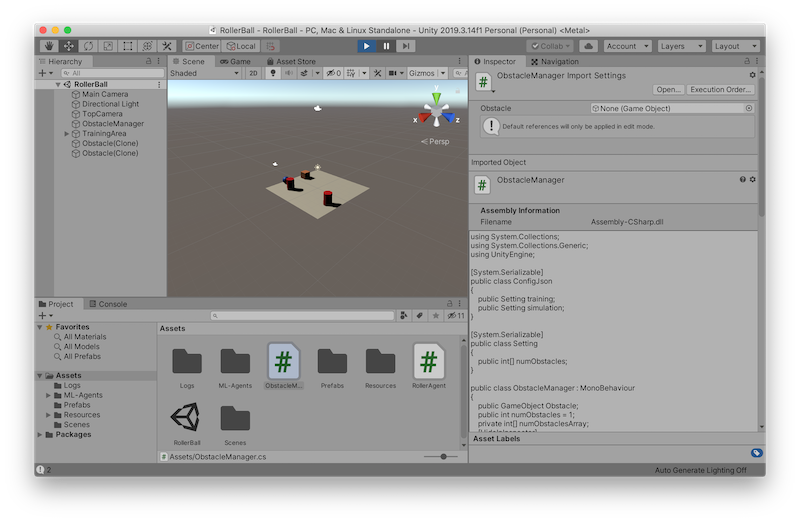Viewport: 800px width, 522px height.
Task: Click the scene orientation gizmo Y-axis cone
Action: [x=436, y=97]
